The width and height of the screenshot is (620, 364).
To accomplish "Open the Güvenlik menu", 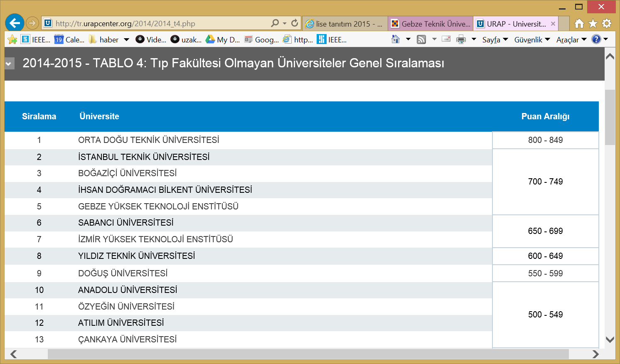I will pyautogui.click(x=532, y=39).
